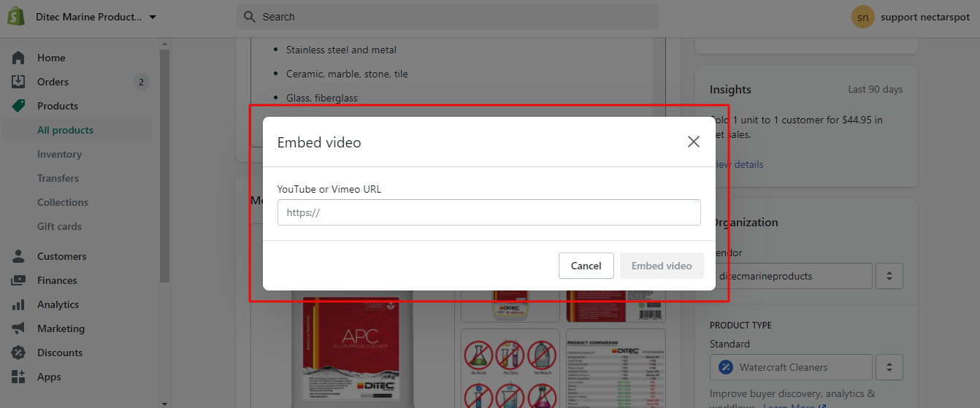Click 'Ceramic, marble, stone, tile' text
The height and width of the screenshot is (408, 980).
coord(347,74)
